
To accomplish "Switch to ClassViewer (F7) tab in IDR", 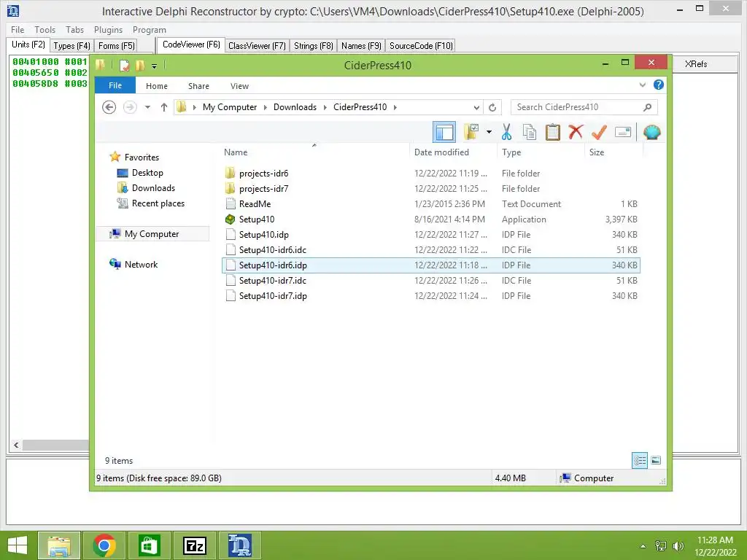I will click(x=257, y=46).
